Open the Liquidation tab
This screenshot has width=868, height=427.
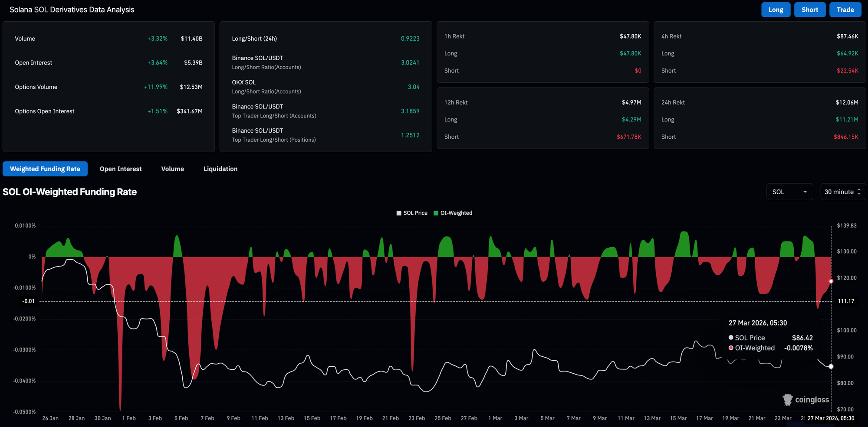tap(220, 169)
